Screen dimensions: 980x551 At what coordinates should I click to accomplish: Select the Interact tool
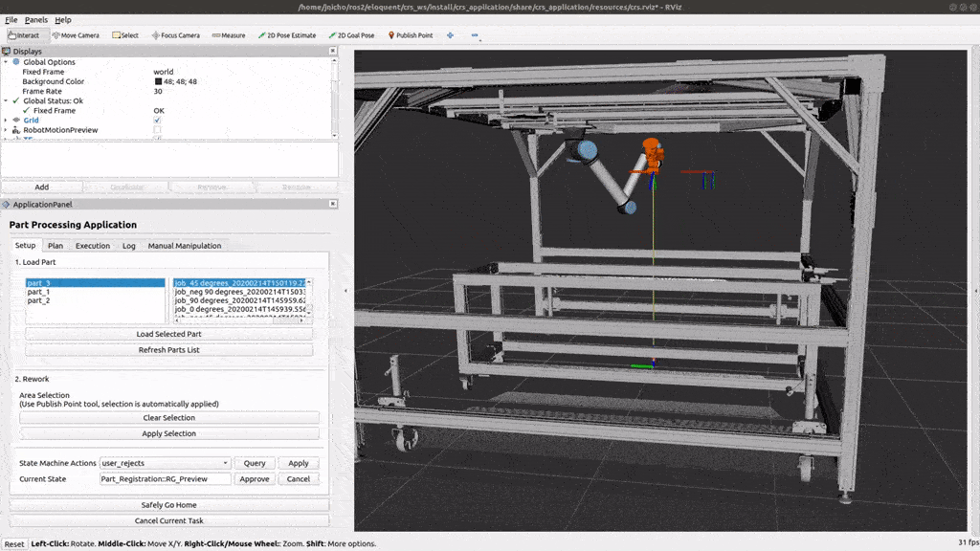(25, 34)
